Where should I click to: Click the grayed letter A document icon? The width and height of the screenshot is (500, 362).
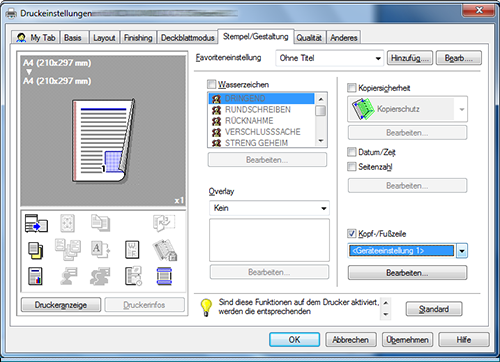pos(100,250)
